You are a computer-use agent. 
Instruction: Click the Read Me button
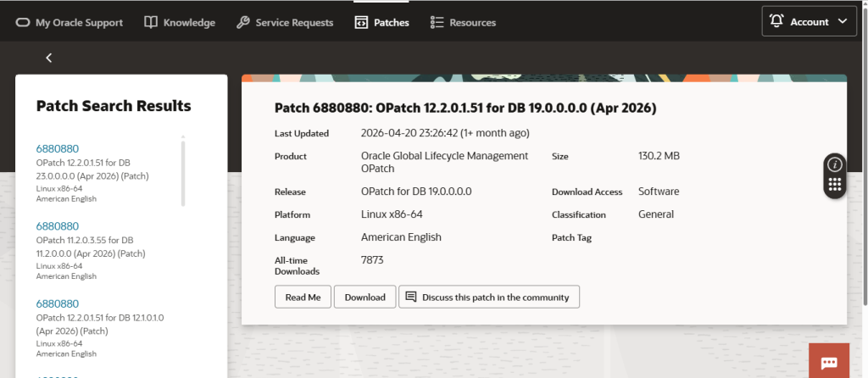point(303,297)
